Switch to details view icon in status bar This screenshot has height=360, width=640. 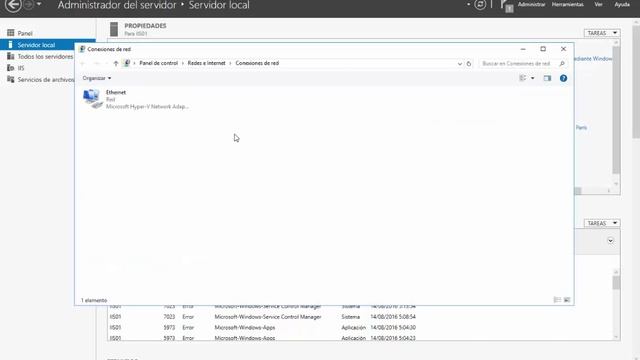pos(557,300)
